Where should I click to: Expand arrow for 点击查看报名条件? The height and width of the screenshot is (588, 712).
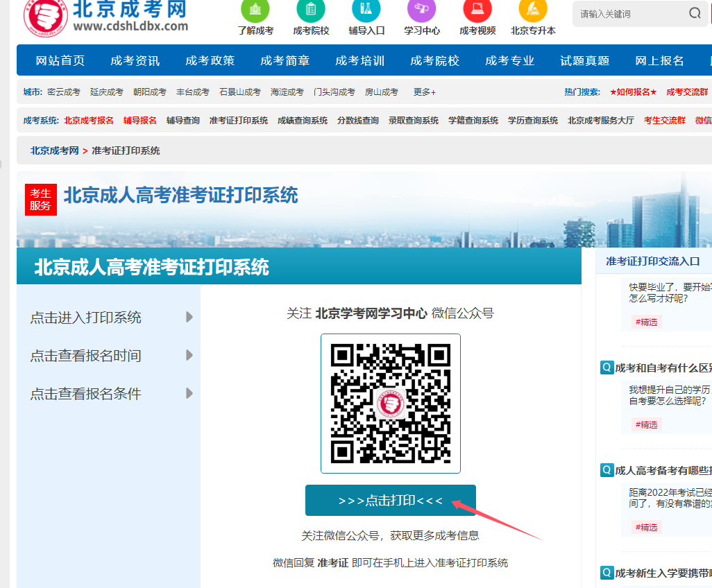pos(189,393)
